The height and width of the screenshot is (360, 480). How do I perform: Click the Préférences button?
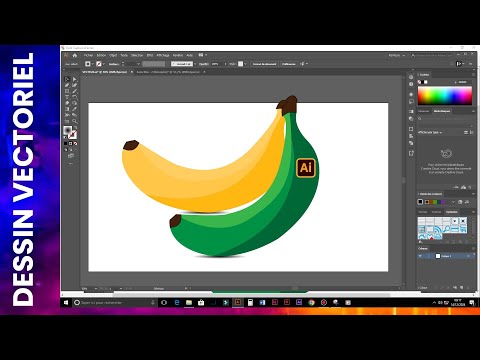click(289, 64)
